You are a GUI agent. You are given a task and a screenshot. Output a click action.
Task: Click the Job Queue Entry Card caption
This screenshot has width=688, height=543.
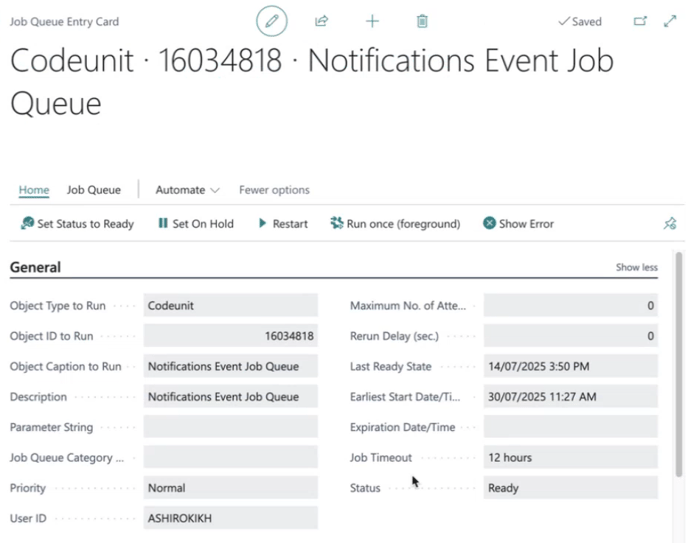coord(64,21)
